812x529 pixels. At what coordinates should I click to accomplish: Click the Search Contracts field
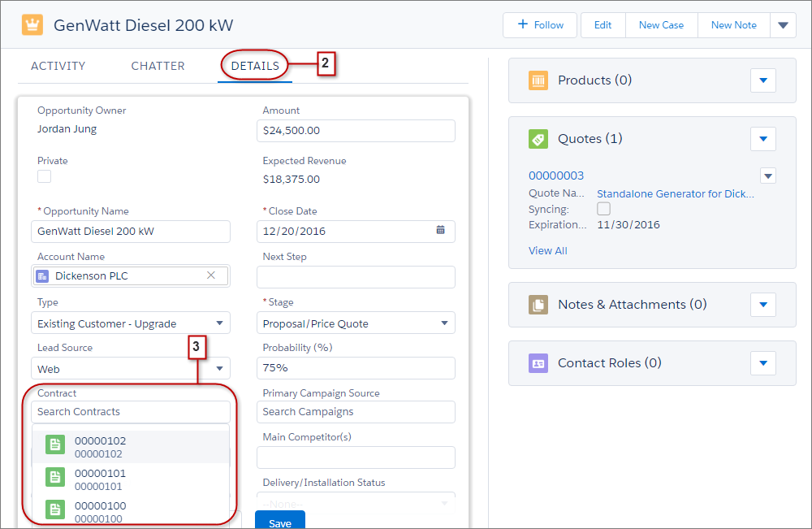click(x=131, y=412)
